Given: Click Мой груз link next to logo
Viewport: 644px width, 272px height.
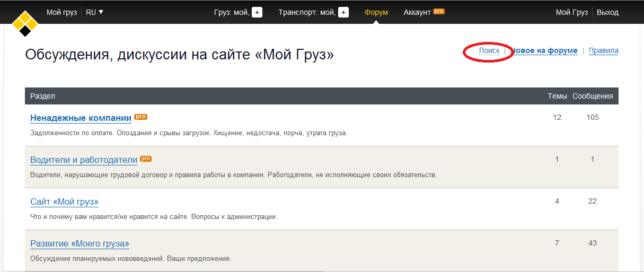Looking at the screenshot, I should [x=61, y=12].
